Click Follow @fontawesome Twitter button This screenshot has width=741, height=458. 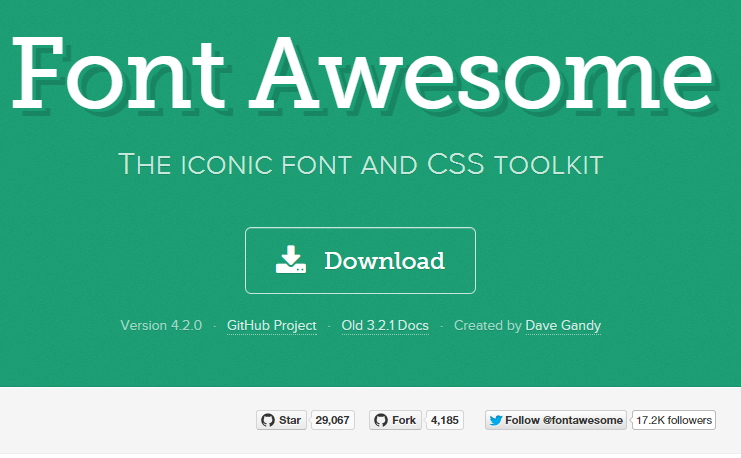click(x=556, y=420)
